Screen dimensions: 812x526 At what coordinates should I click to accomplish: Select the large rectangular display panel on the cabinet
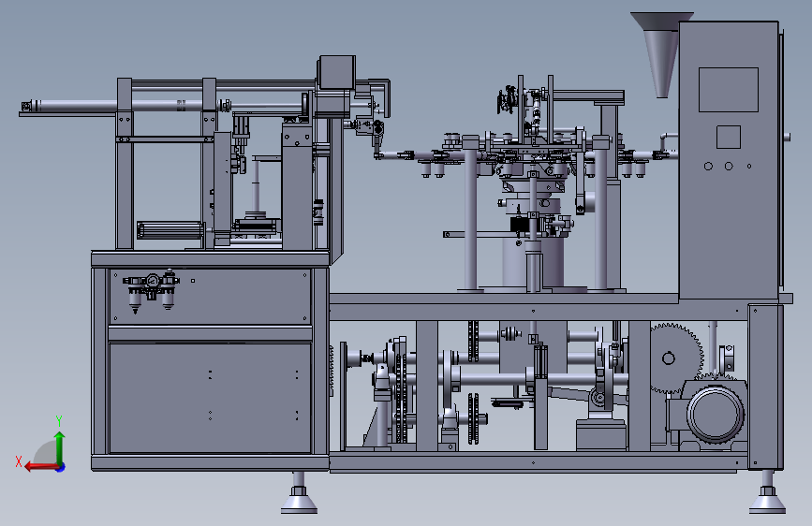pyautogui.click(x=728, y=90)
